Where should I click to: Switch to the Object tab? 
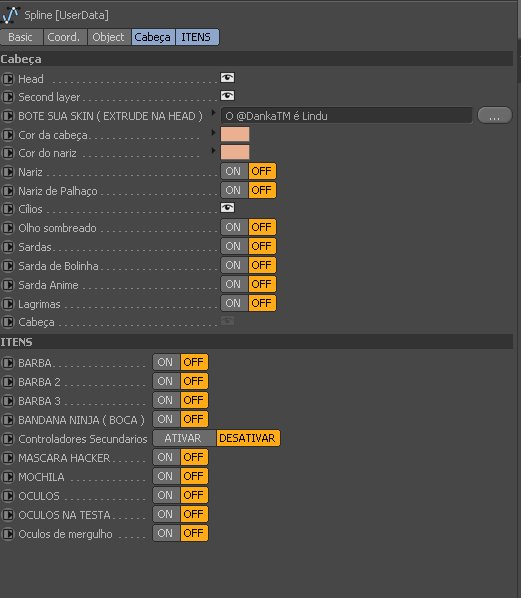pos(109,37)
